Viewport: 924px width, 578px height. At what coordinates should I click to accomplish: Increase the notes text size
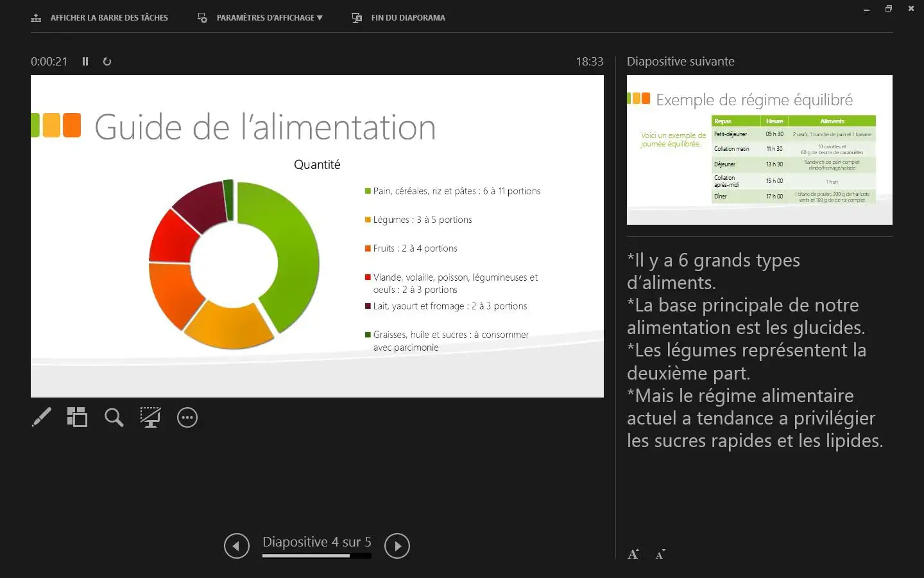pyautogui.click(x=633, y=554)
